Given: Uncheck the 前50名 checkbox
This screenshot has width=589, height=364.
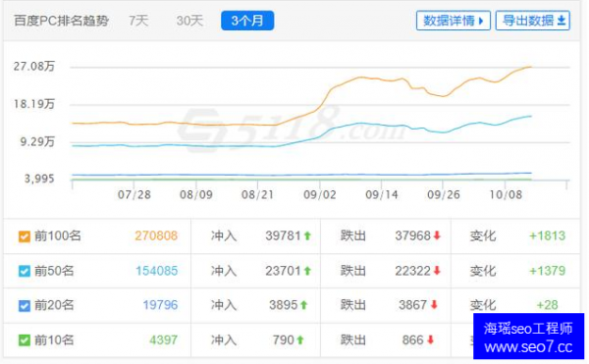Looking at the screenshot, I should 25,271.
